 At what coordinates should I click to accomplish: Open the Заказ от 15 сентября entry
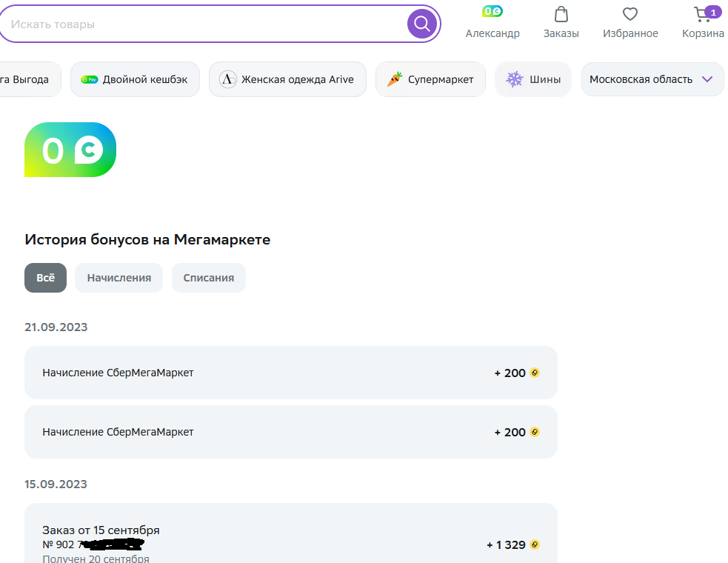[290, 534]
